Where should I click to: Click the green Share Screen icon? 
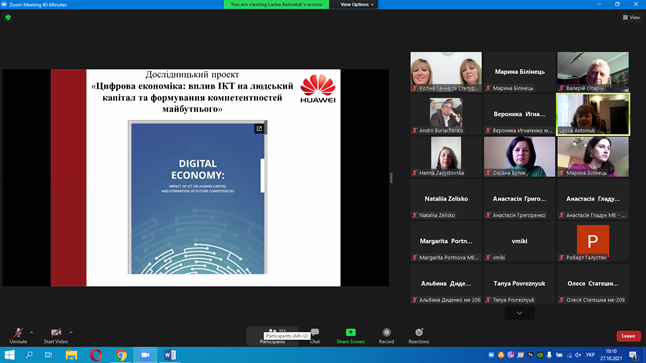(x=351, y=332)
